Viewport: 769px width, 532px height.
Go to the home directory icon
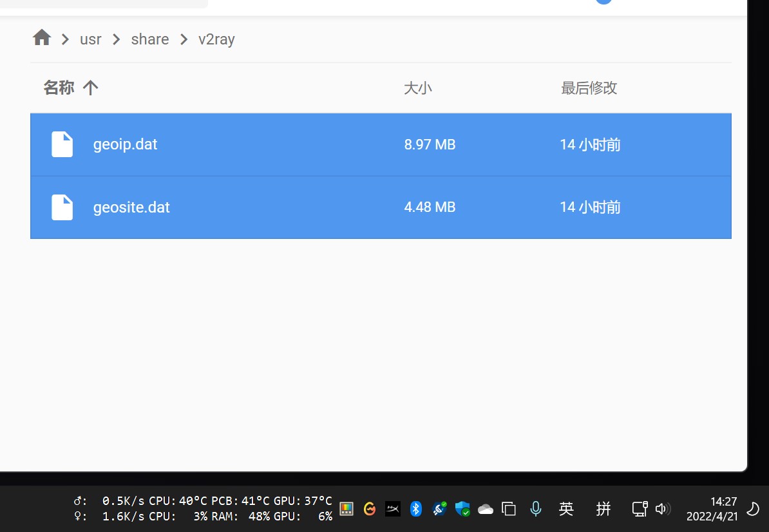(42, 38)
